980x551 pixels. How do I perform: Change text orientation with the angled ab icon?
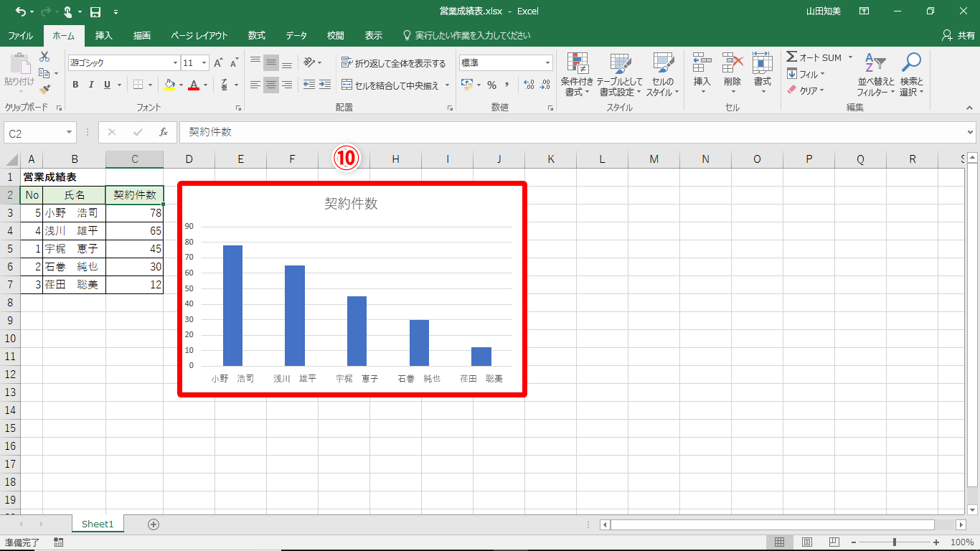(x=309, y=63)
